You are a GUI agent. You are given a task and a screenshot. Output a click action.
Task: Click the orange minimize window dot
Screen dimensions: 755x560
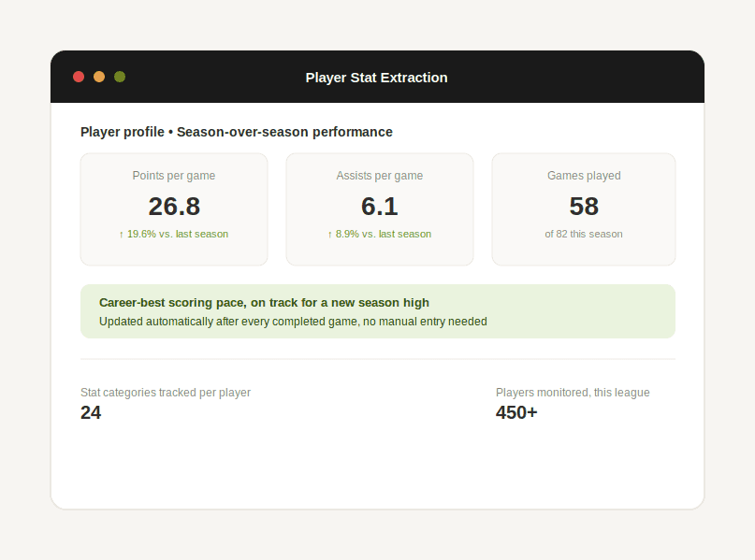pyautogui.click(x=99, y=77)
